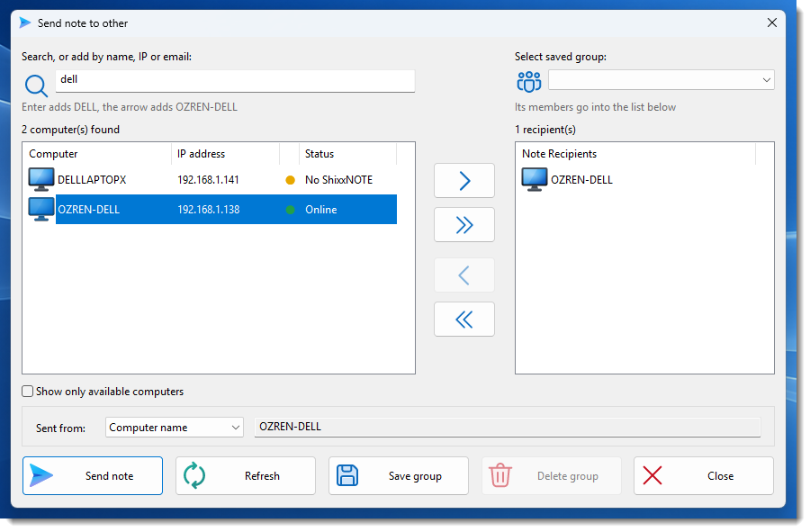Click the Note Recipients column header
The width and height of the screenshot is (810, 532).
coord(636,154)
